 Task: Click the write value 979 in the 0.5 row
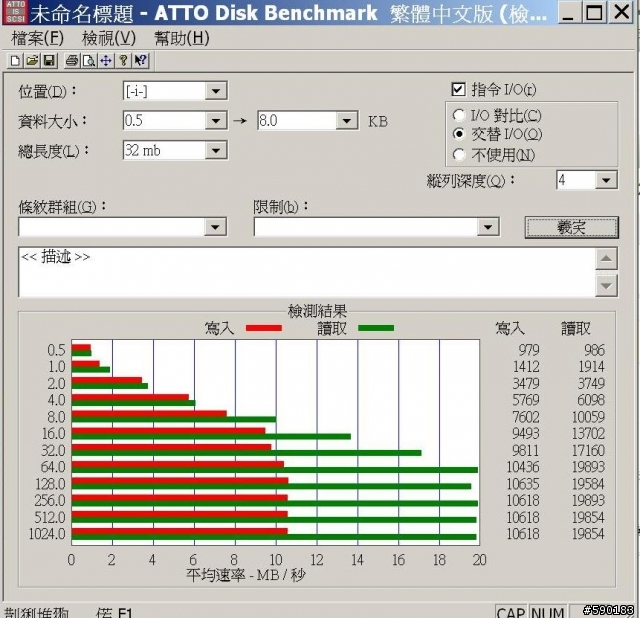[x=529, y=350]
